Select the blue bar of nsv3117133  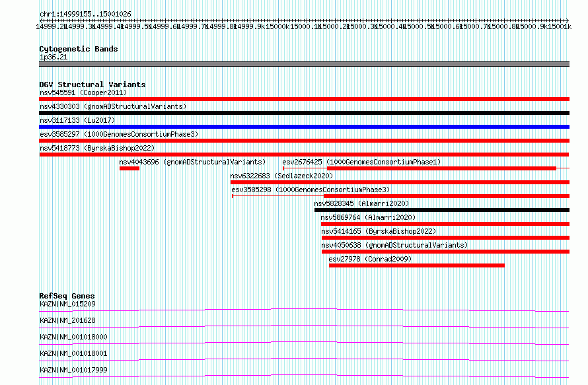click(x=304, y=127)
